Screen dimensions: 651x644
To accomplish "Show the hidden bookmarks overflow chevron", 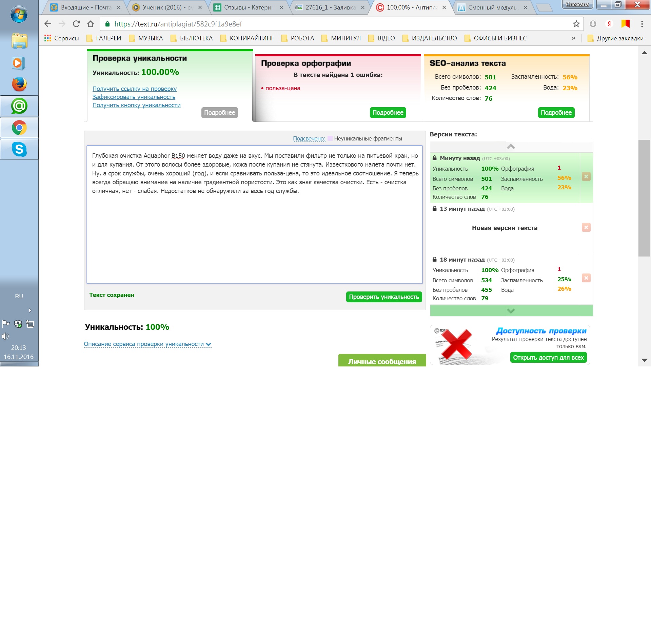I will pyautogui.click(x=573, y=38).
